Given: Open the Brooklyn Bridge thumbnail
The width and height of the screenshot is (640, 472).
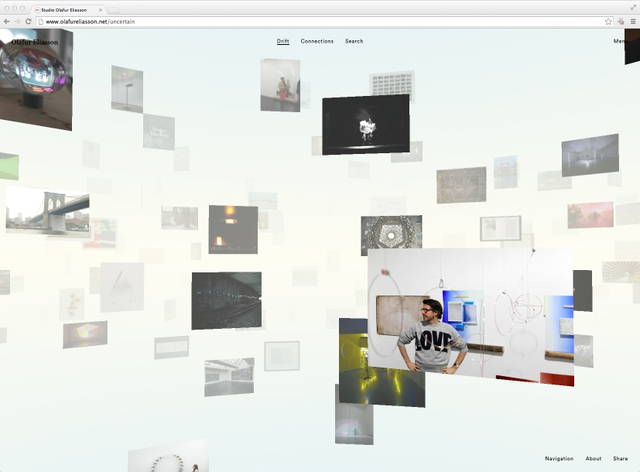Looking at the screenshot, I should pos(48,212).
